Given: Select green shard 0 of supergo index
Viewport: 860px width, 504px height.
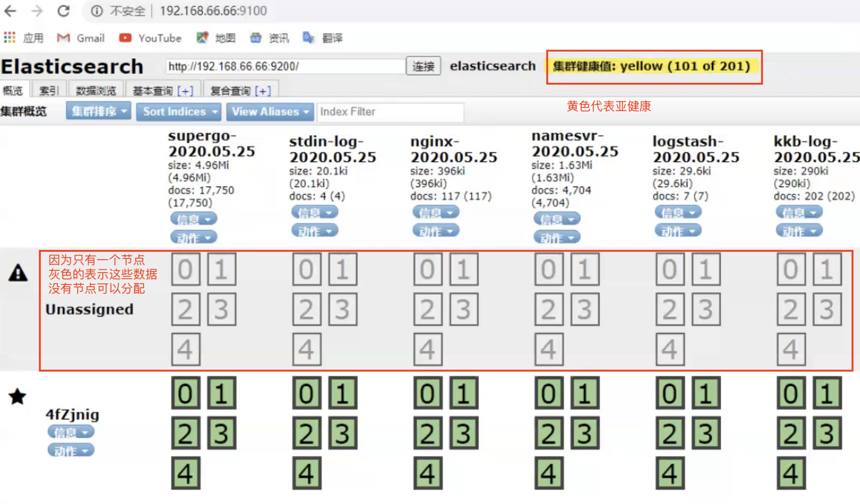Looking at the screenshot, I should [186, 393].
